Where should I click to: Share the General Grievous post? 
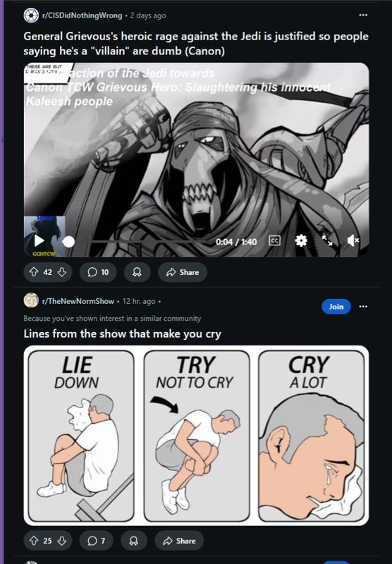click(183, 272)
